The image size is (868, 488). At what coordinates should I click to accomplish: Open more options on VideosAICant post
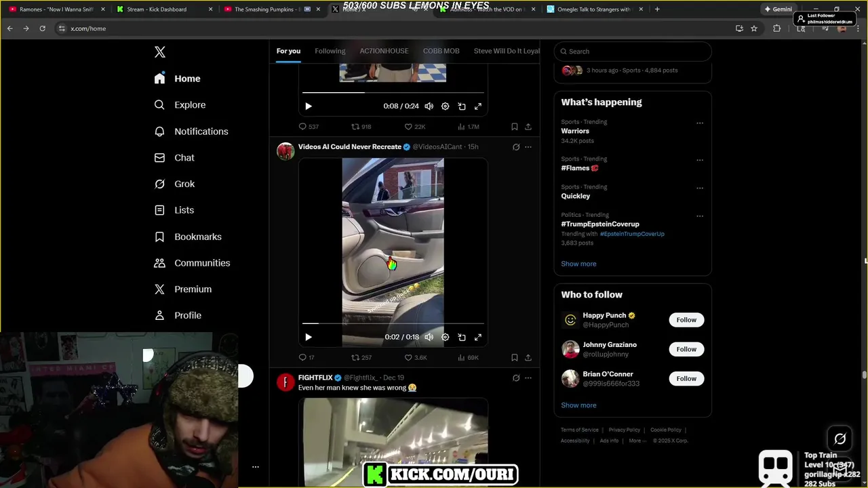[528, 147]
